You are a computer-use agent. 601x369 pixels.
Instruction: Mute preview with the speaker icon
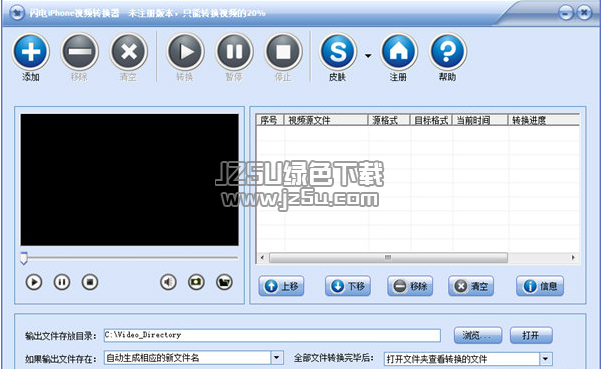pos(168,282)
